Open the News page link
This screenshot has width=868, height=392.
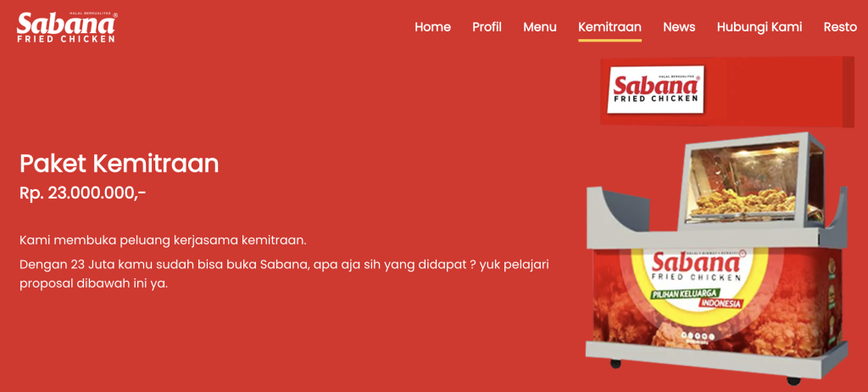(x=679, y=27)
